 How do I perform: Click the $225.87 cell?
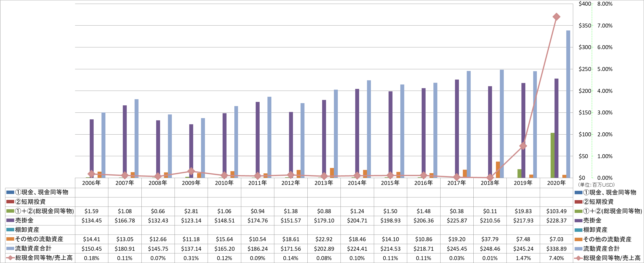[x=457, y=221]
